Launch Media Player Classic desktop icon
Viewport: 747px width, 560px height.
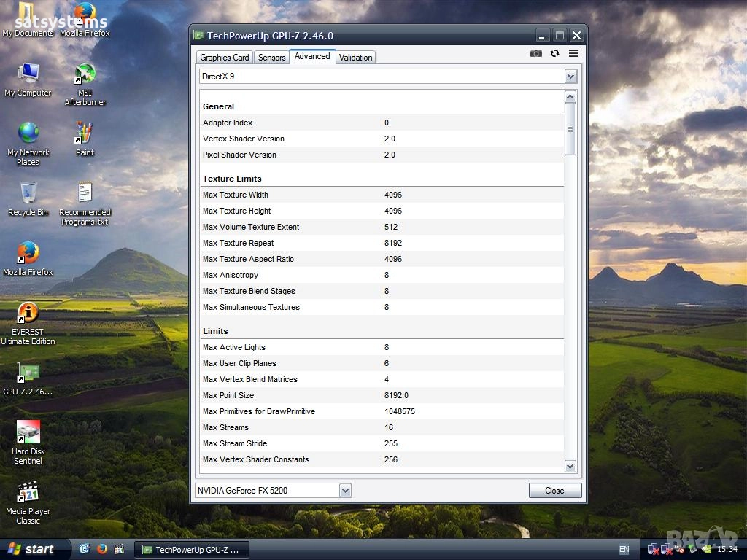(28, 492)
